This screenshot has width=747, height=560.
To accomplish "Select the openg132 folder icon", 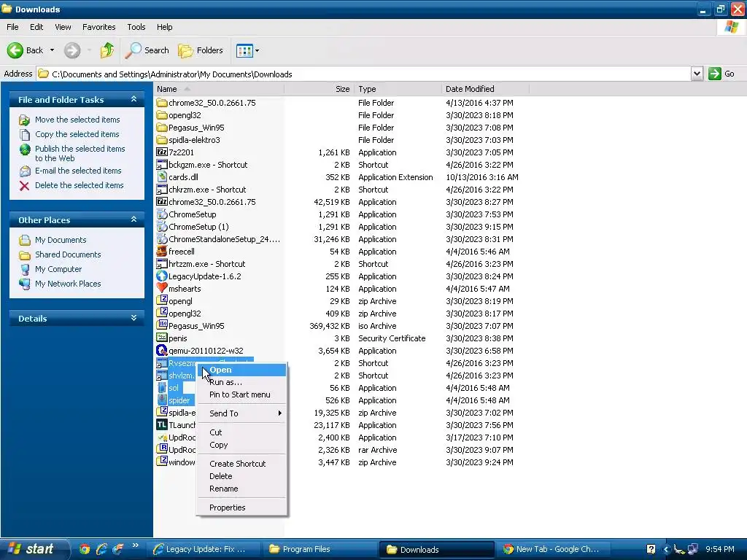I will click(x=162, y=114).
